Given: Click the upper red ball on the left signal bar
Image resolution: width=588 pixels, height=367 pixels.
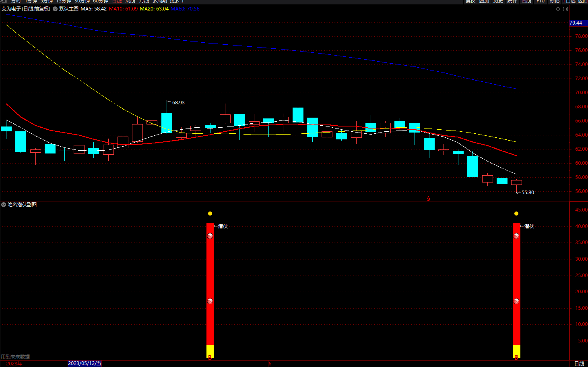Looking at the screenshot, I should click(210, 236).
